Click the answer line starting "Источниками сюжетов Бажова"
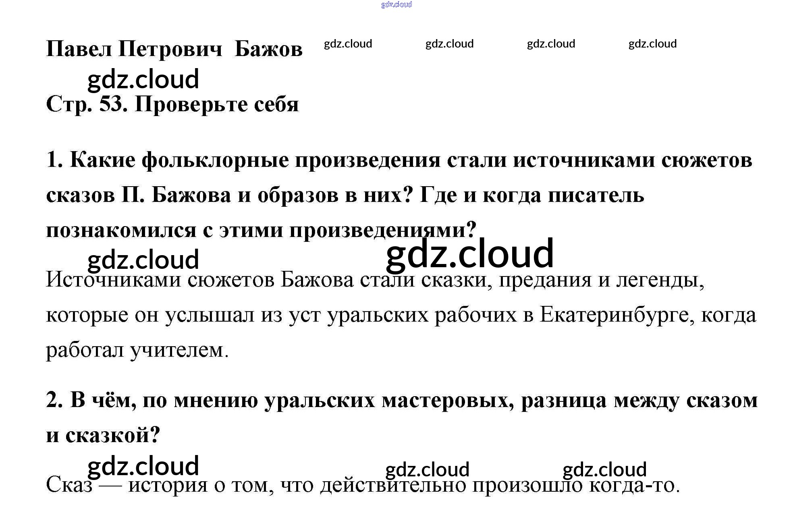Image resolution: width=793 pixels, height=532 pixels. [x=375, y=279]
